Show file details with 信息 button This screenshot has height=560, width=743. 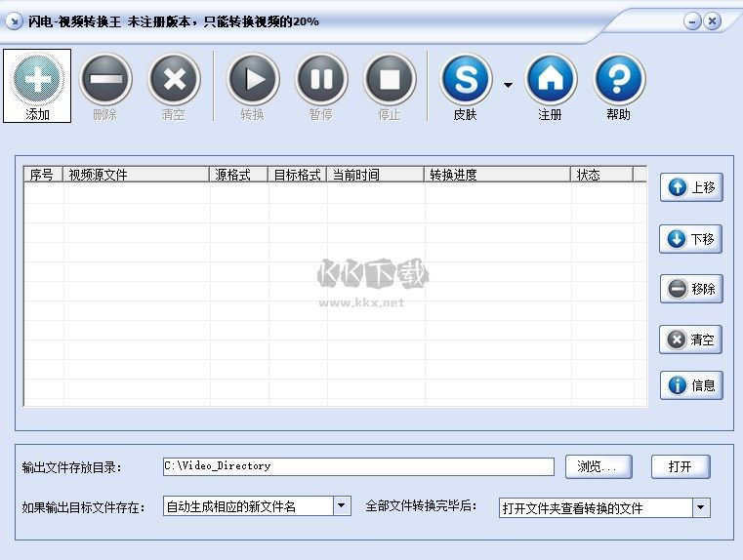click(691, 385)
